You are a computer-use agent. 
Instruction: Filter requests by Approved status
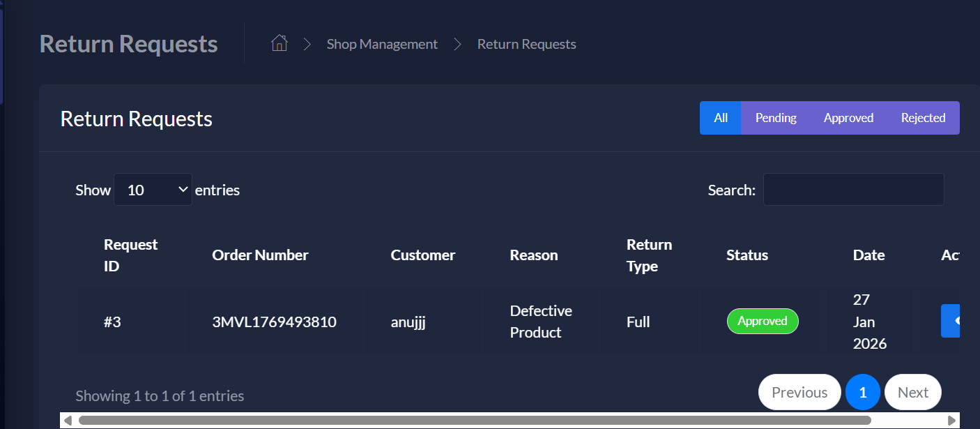848,117
